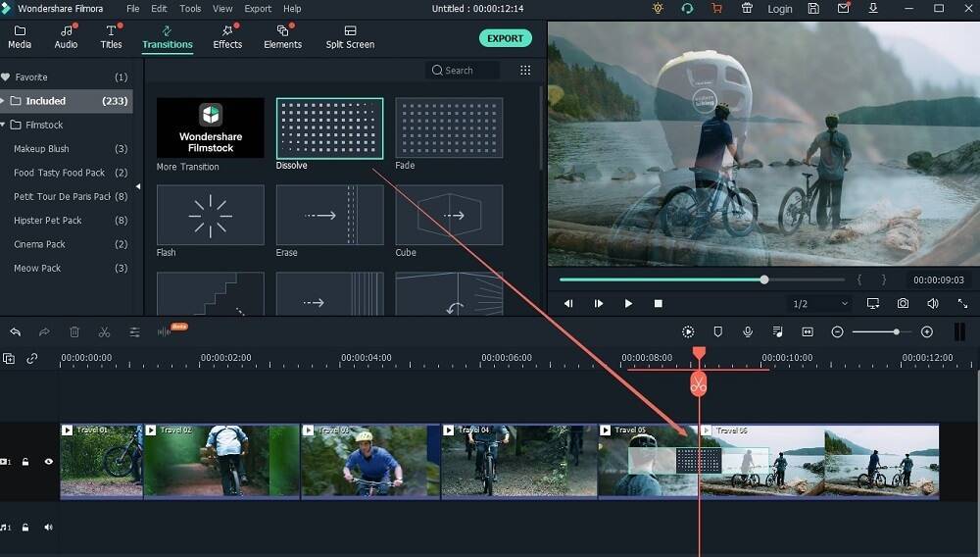Screen dimensions: 980x557
Task: Click the split scissors icon in timeline toolbar
Action: [x=104, y=332]
